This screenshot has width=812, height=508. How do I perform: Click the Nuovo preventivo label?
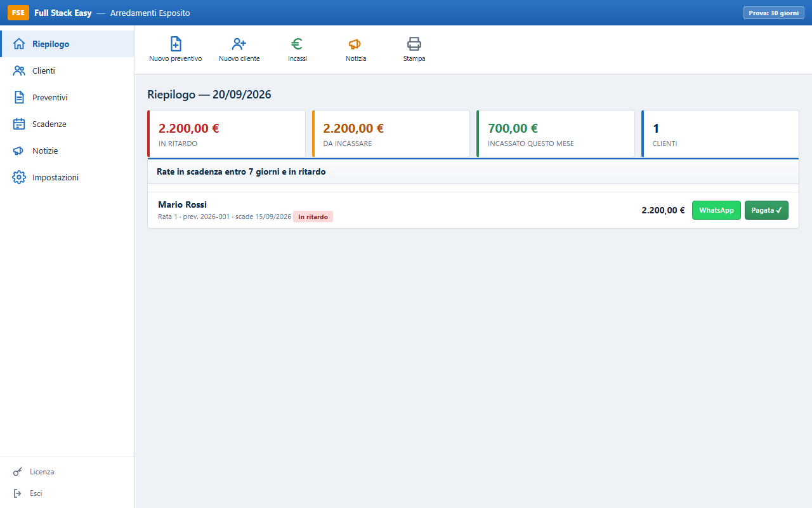tap(176, 58)
